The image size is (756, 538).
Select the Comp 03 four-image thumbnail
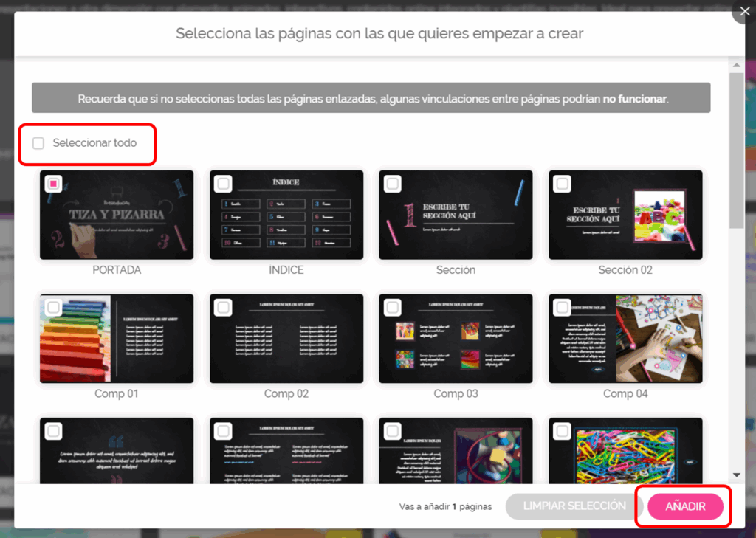[x=456, y=339]
